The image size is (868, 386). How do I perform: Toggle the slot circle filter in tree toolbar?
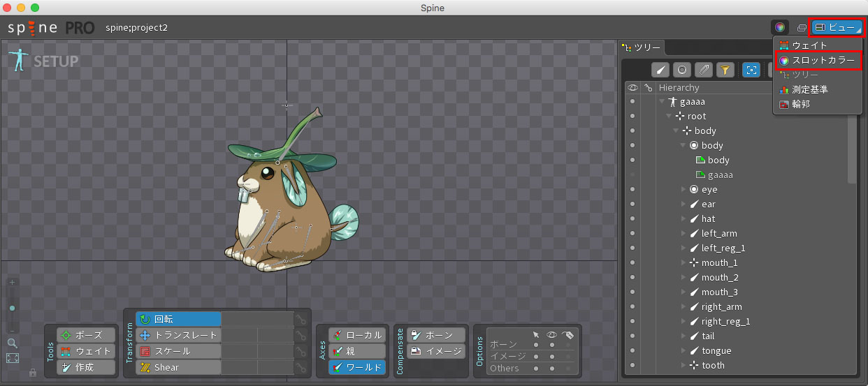pos(682,70)
